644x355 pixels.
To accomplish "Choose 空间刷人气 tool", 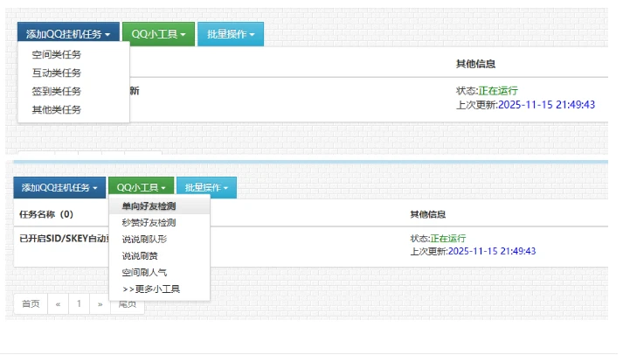I will [159, 273].
